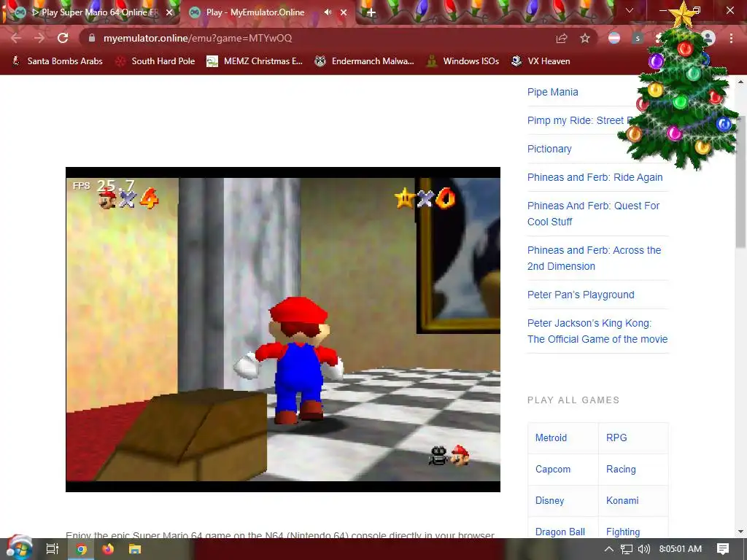Viewport: 747px width, 560px height.
Task: Select the Capcom category
Action: click(553, 469)
